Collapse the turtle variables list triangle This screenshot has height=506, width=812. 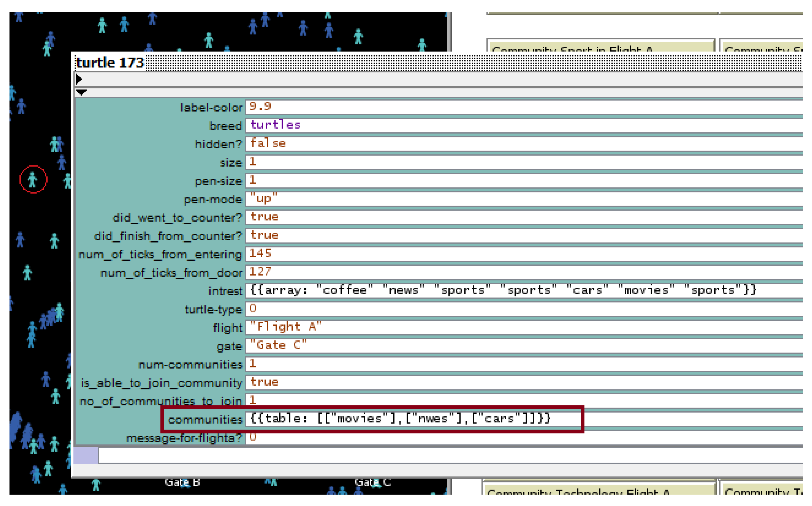pos(81,92)
